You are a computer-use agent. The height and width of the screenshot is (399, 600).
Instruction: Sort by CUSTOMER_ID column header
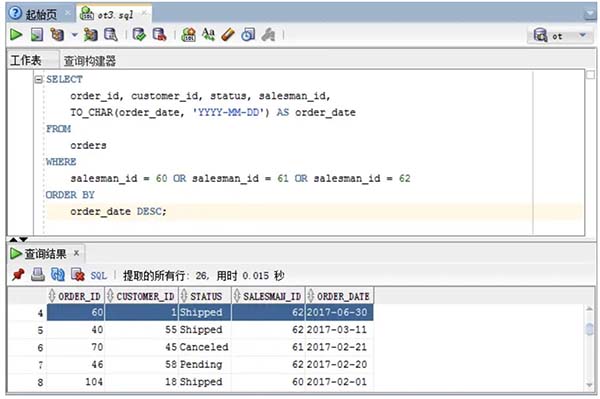click(x=141, y=296)
